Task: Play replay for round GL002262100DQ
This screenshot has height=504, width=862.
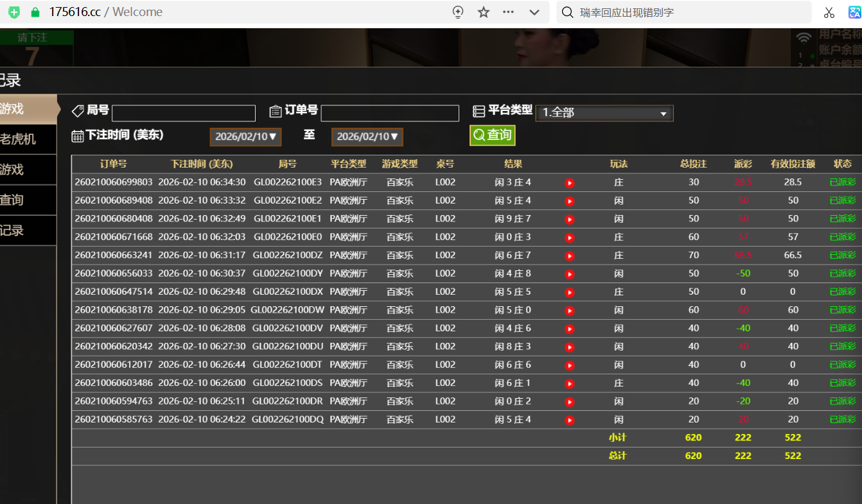Action: click(569, 420)
